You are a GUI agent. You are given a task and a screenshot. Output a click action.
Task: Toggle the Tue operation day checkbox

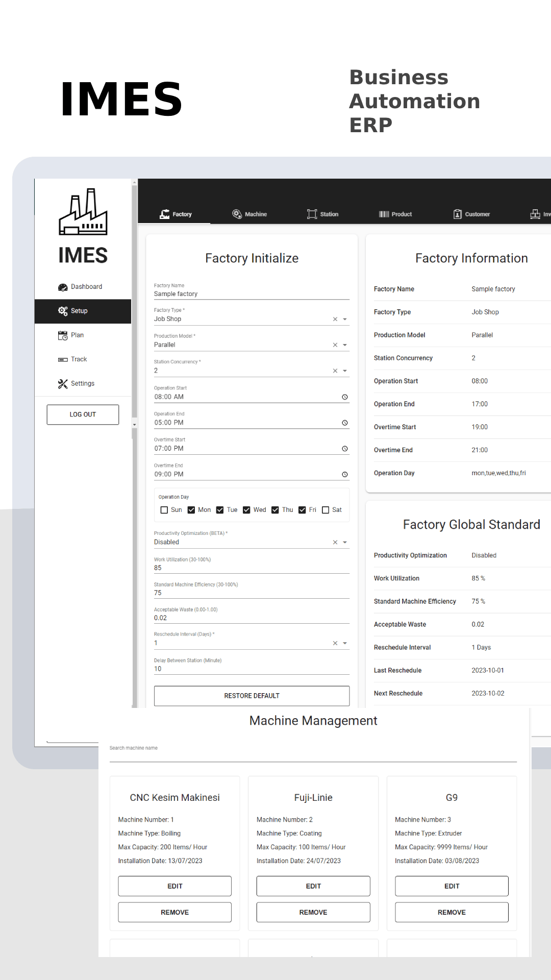(220, 510)
